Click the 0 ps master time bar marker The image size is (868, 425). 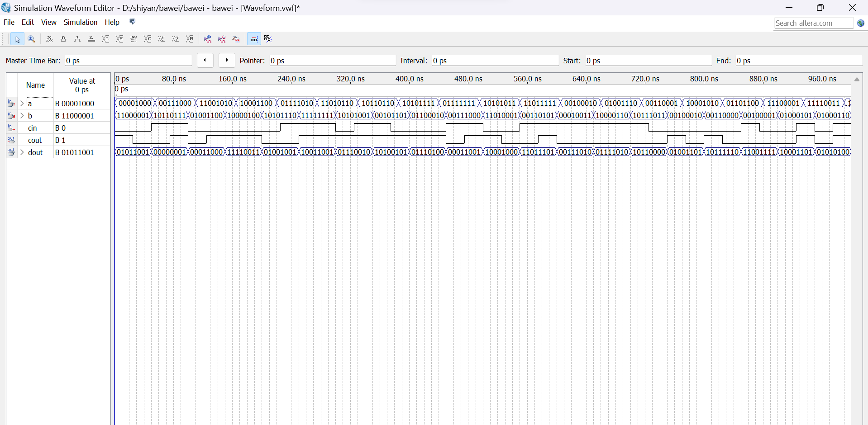pos(122,89)
